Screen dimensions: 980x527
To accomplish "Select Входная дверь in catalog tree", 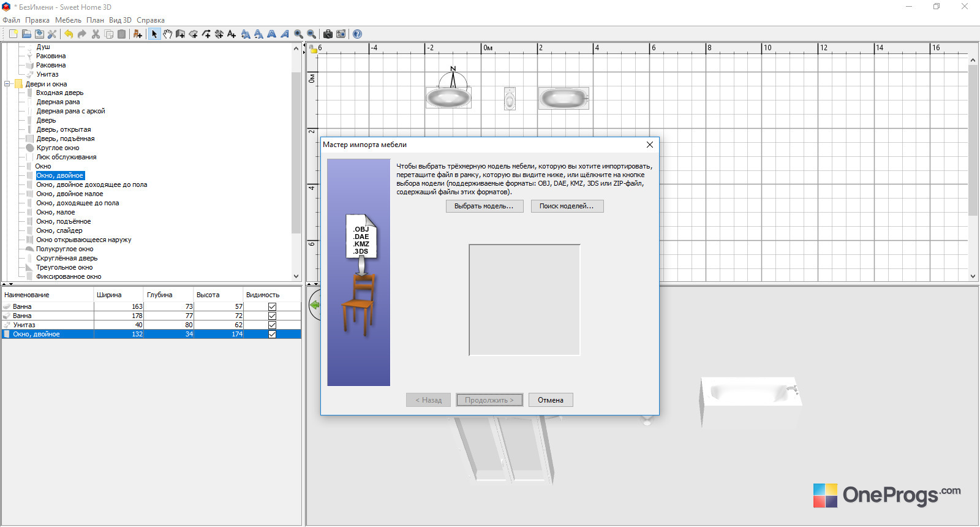I will (60, 93).
